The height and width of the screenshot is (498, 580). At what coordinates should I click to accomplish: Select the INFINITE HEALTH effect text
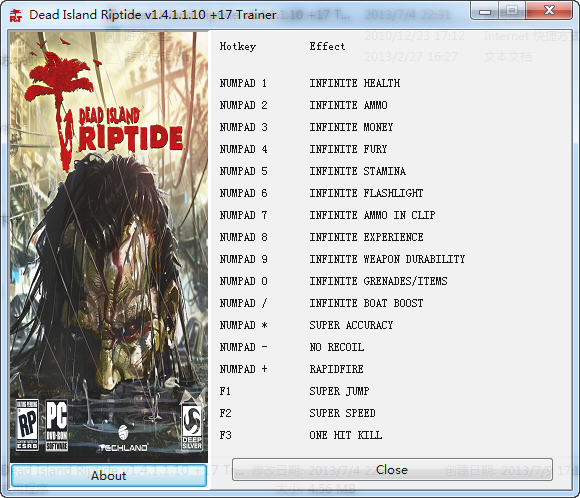(355, 83)
